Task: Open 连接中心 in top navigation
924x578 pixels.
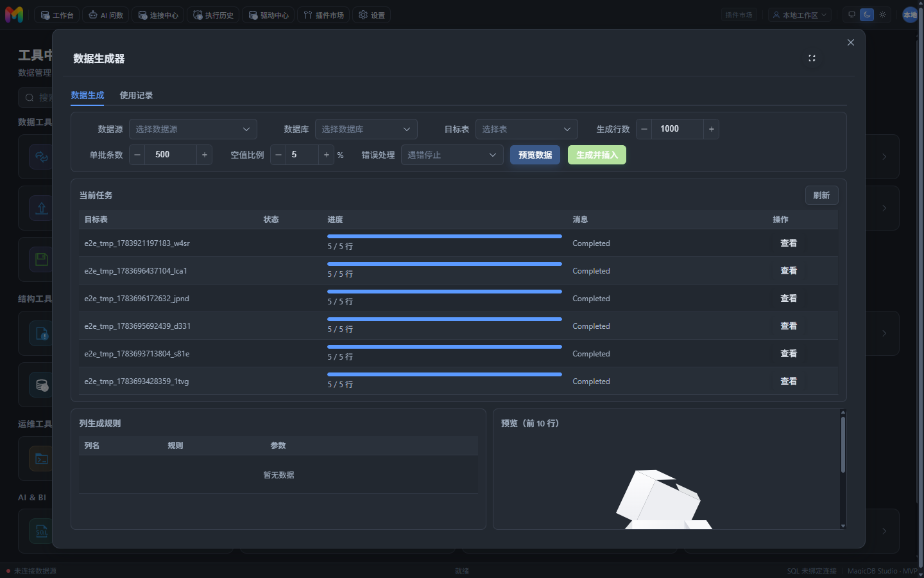Action: point(158,15)
